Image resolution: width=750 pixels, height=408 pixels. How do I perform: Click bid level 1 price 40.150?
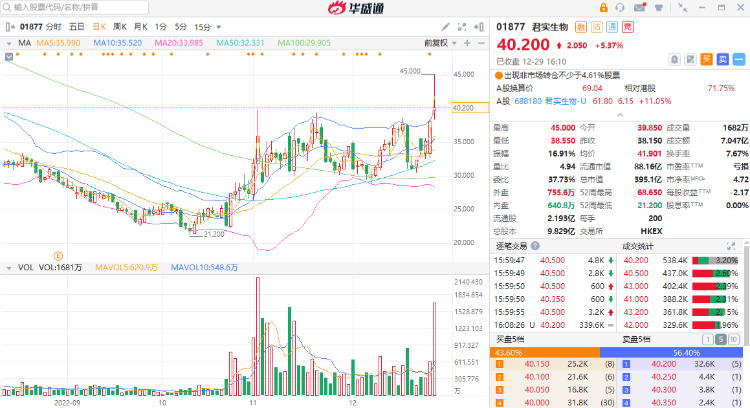tap(537, 364)
